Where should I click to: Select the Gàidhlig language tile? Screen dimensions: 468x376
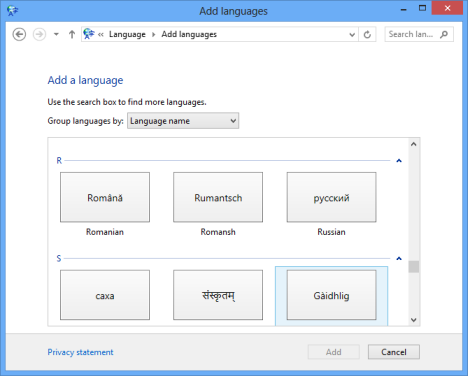click(x=331, y=295)
